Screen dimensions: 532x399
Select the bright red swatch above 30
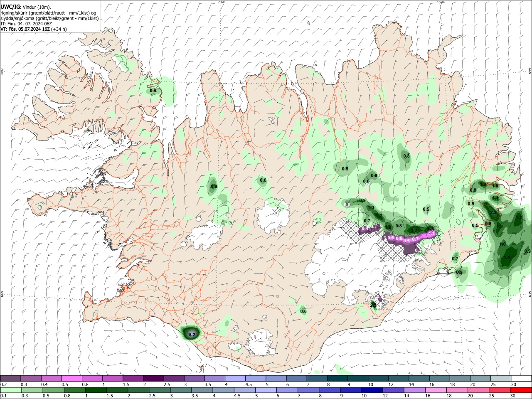point(520,390)
